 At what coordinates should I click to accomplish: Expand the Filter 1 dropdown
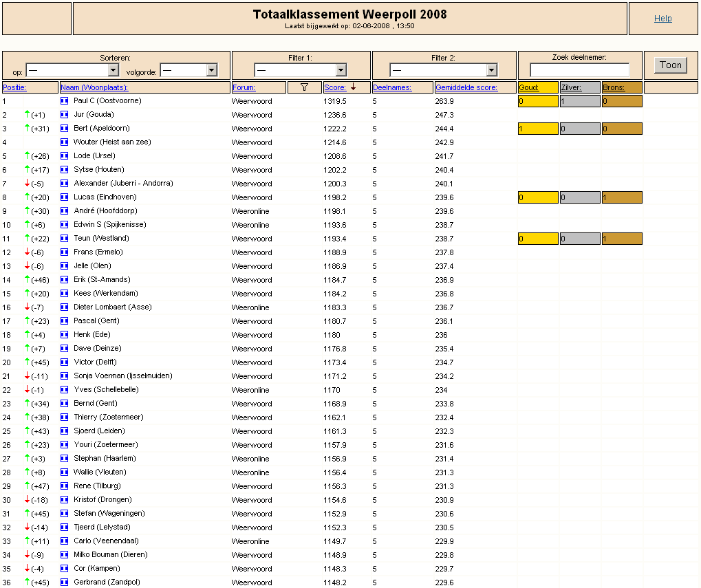pyautogui.click(x=301, y=70)
